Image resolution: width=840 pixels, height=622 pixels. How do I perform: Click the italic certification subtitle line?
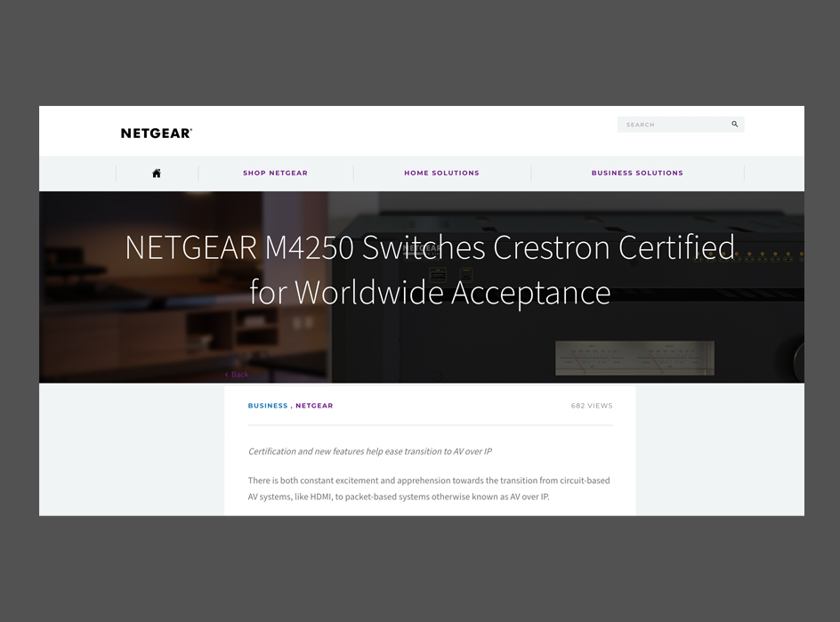coord(369,452)
